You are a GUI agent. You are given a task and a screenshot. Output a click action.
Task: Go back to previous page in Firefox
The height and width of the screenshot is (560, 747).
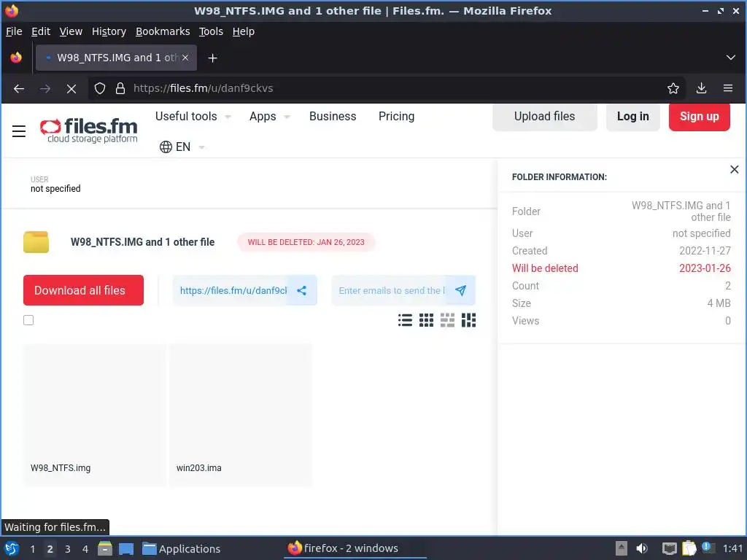19,88
